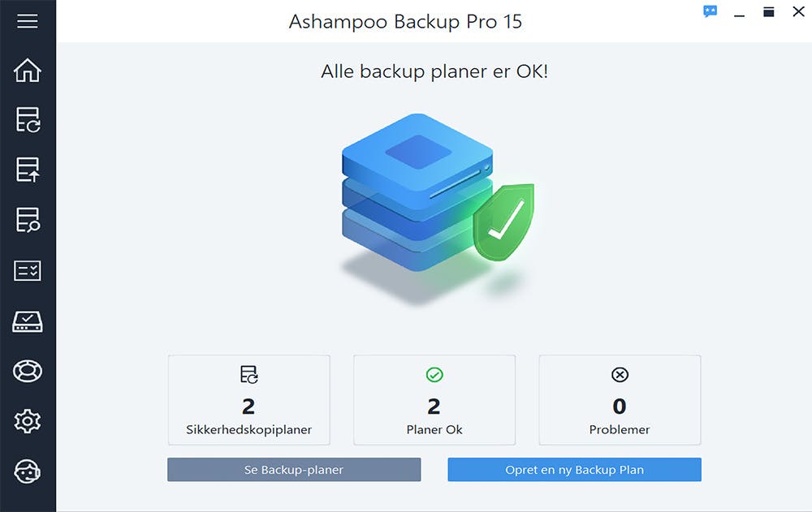Viewport: 812px width, 512px height.
Task: Open settings gear icon in sidebar
Action: tap(28, 421)
